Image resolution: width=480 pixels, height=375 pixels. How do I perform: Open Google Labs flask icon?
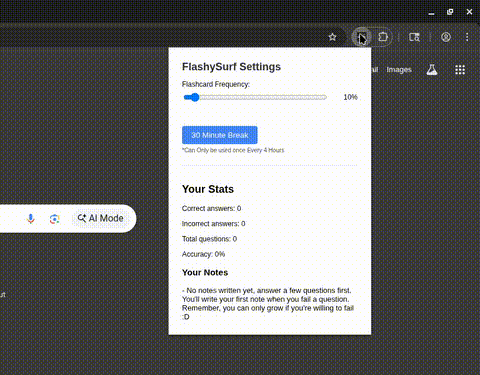point(432,70)
